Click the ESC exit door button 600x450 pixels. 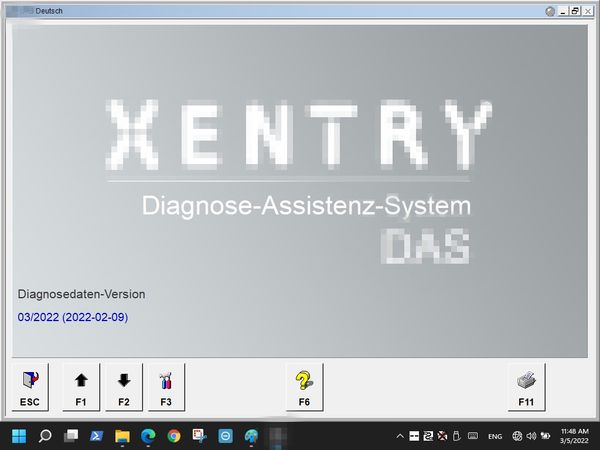30,387
